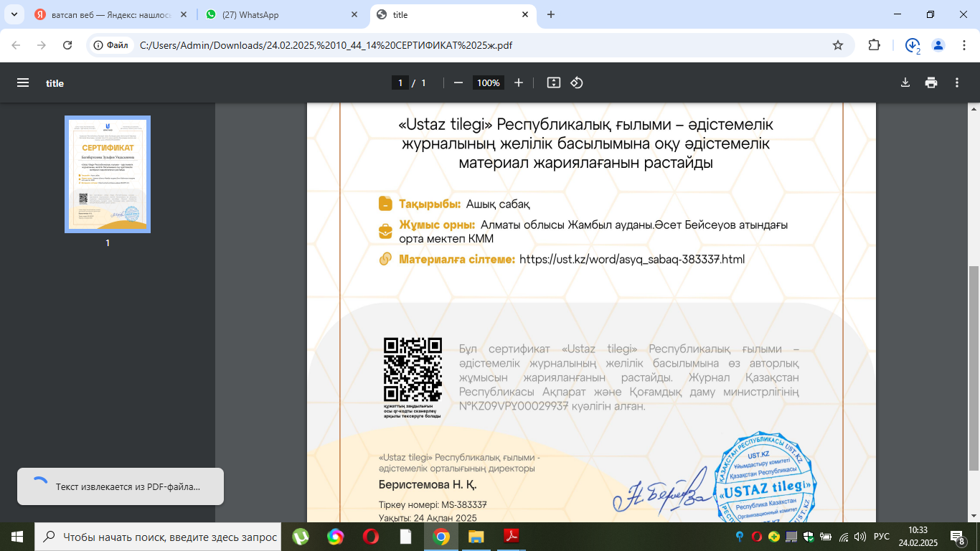The width and height of the screenshot is (980, 551).
Task: Open the taskbar clock and date
Action: click(919, 537)
